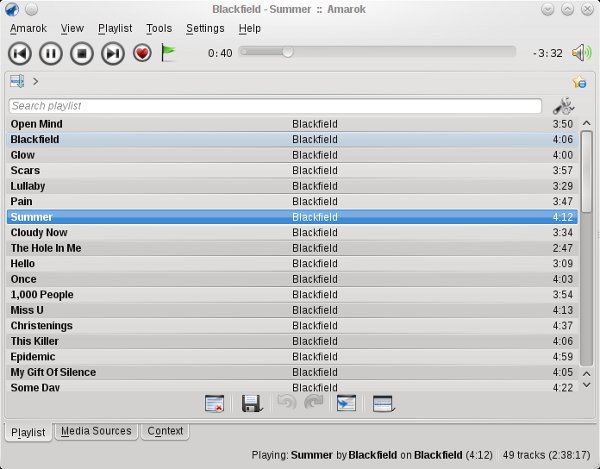
Task: Select the track Lullaby
Action: (292, 186)
